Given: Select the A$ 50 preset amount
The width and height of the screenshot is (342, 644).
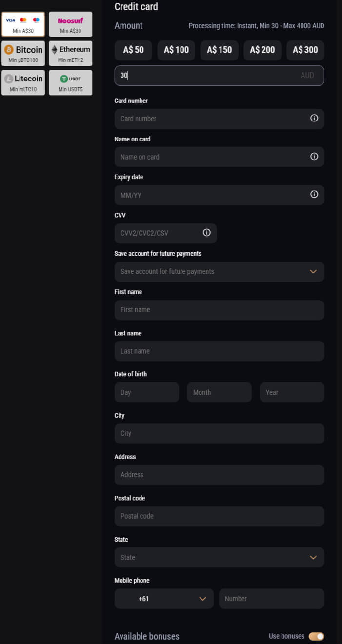Looking at the screenshot, I should tap(133, 50).
